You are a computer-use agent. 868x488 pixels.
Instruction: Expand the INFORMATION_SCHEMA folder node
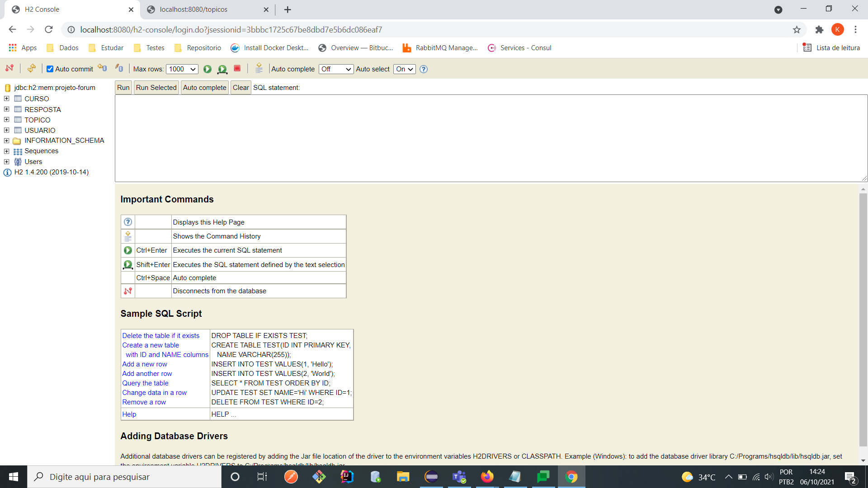tap(6, 141)
